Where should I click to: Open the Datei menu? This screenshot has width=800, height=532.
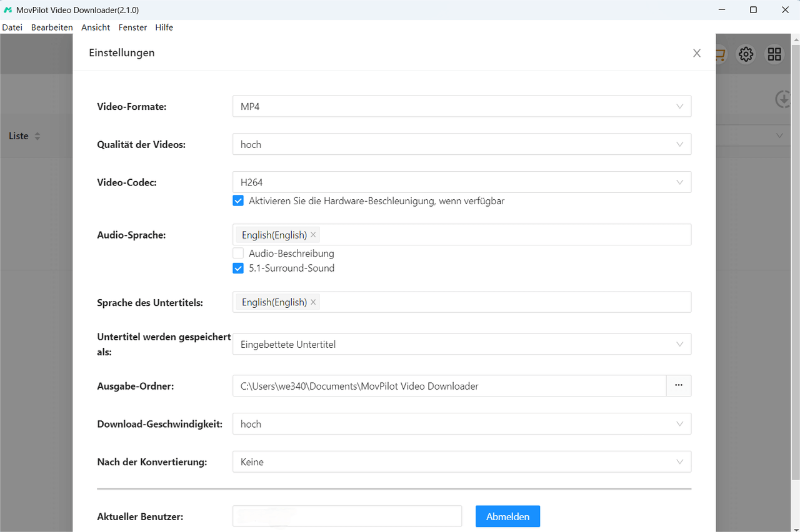(x=12, y=27)
